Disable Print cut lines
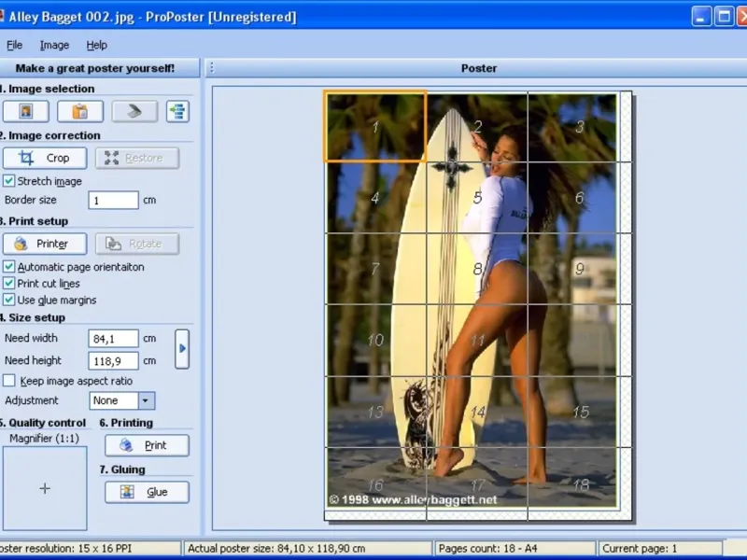Screen dimensions: 747x560 pyautogui.click(x=9, y=284)
